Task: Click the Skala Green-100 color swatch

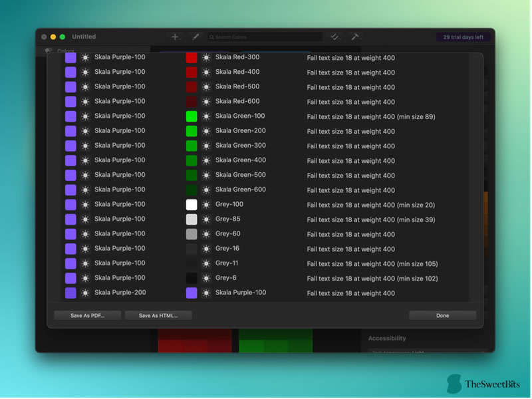Action: click(192, 116)
